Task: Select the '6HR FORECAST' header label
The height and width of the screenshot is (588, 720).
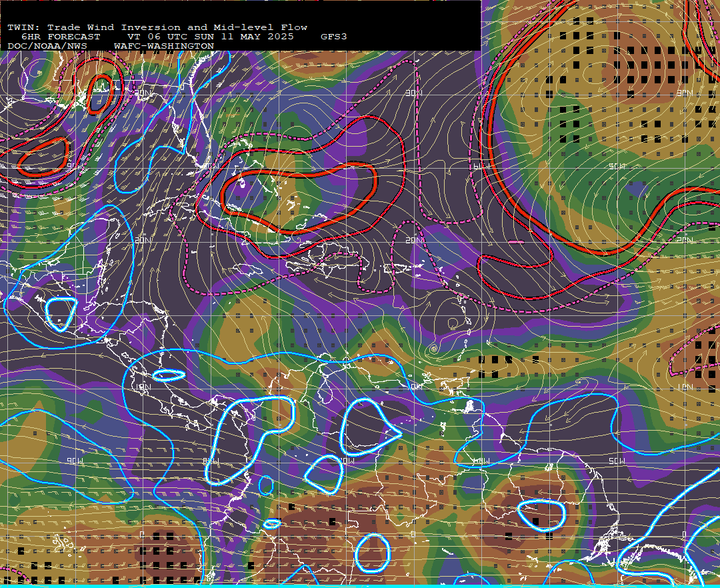Action: pyautogui.click(x=61, y=37)
